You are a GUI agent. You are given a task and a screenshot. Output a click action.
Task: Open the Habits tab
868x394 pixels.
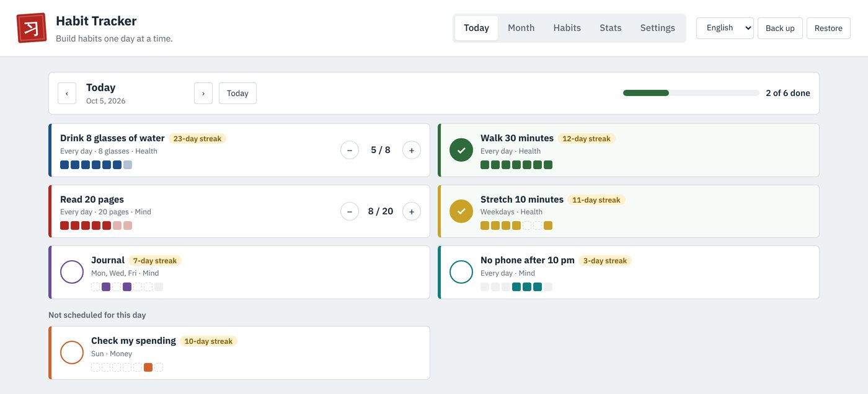click(567, 28)
